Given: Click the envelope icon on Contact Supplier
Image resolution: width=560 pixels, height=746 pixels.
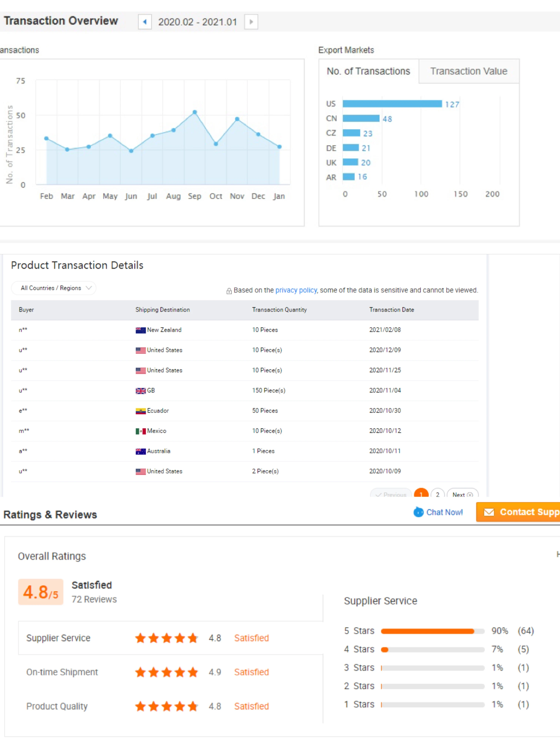Looking at the screenshot, I should 489,512.
